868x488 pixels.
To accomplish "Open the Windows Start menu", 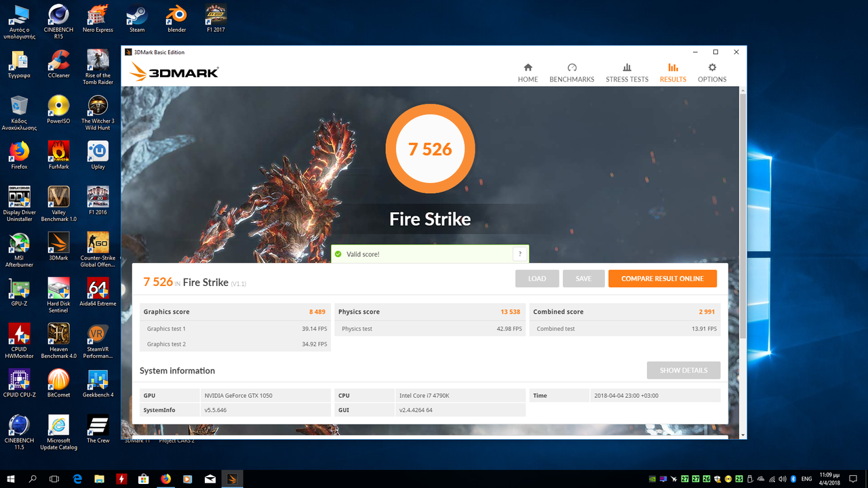I will coord(11,479).
